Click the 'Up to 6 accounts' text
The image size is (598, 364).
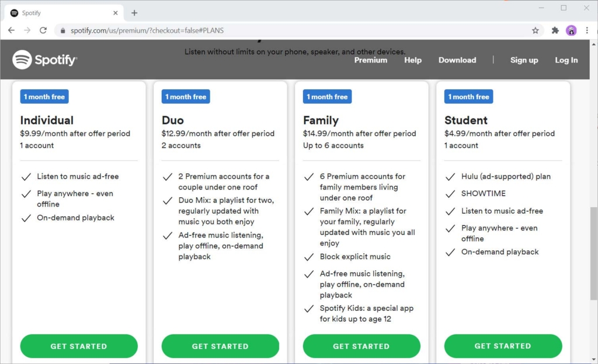333,145
